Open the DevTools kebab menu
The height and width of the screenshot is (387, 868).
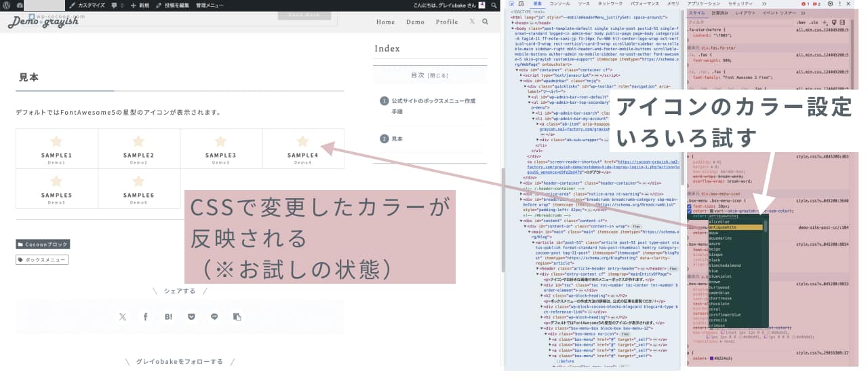click(840, 3)
